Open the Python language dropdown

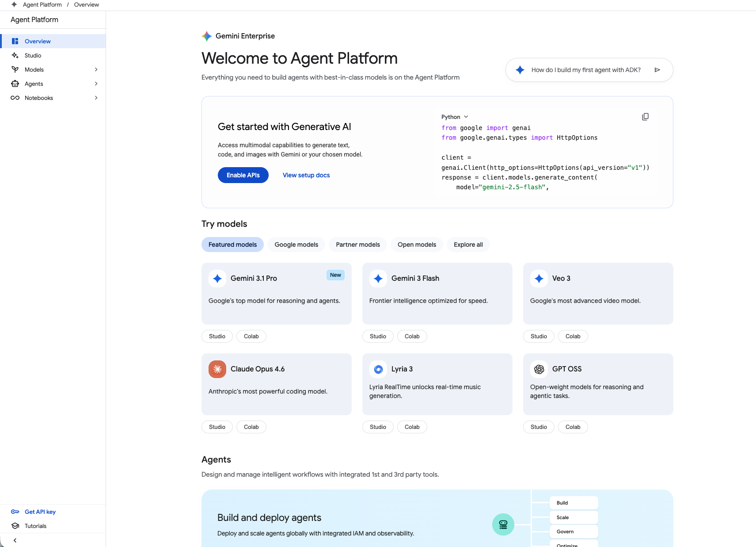tap(454, 116)
